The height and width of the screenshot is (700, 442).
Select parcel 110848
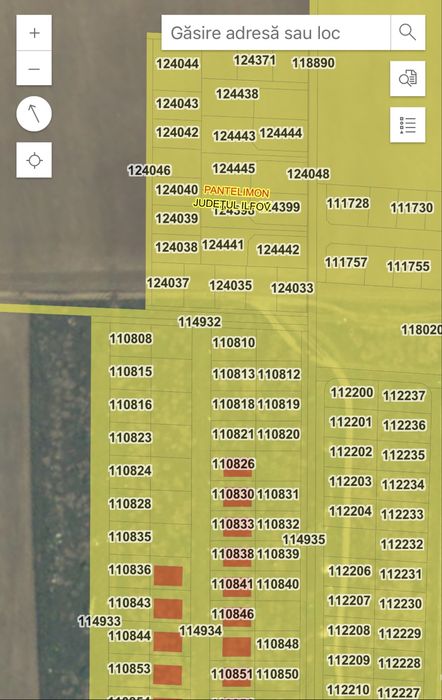pos(278,644)
